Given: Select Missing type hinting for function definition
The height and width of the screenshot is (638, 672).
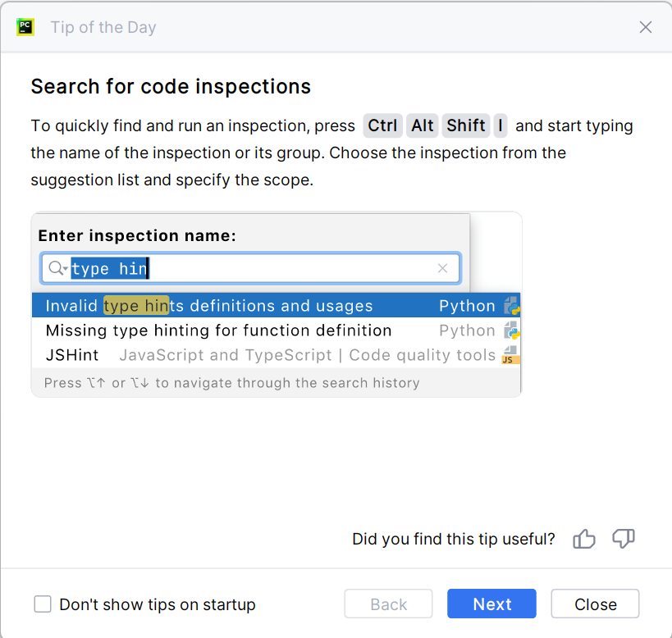Looking at the screenshot, I should click(x=219, y=330).
